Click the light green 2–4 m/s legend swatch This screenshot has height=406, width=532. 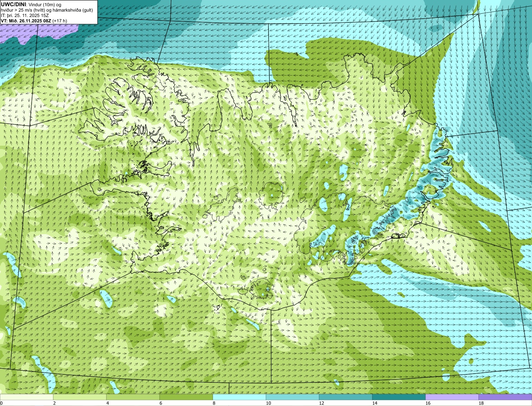coord(80,397)
